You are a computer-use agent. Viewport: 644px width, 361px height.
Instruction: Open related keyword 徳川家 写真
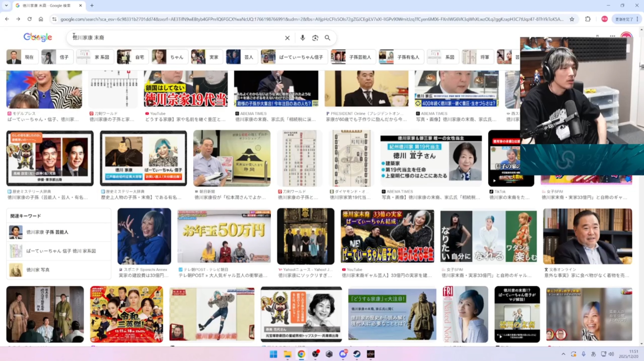tap(38, 270)
